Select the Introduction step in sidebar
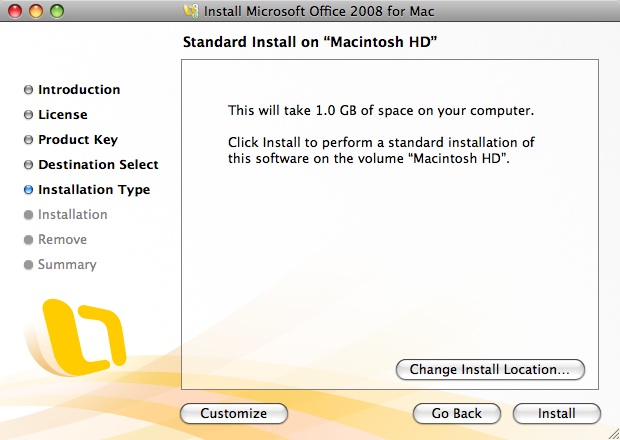Screen dimensions: 620x440 tap(79, 90)
